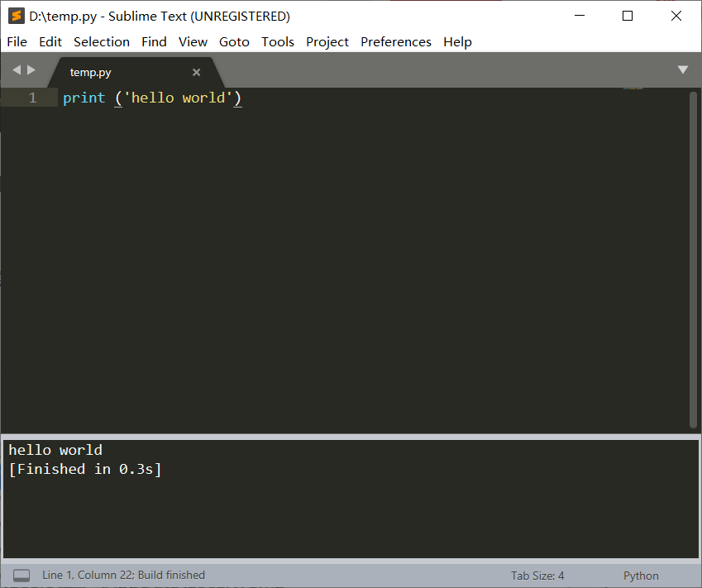Click the minimap preview at top right
702x588 pixels.
(x=633, y=88)
